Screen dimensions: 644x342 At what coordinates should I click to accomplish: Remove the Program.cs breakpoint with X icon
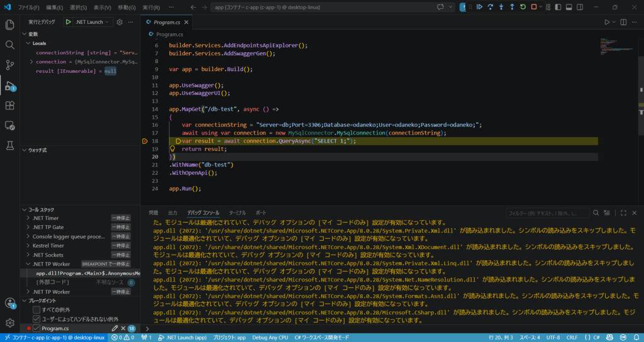click(123, 328)
